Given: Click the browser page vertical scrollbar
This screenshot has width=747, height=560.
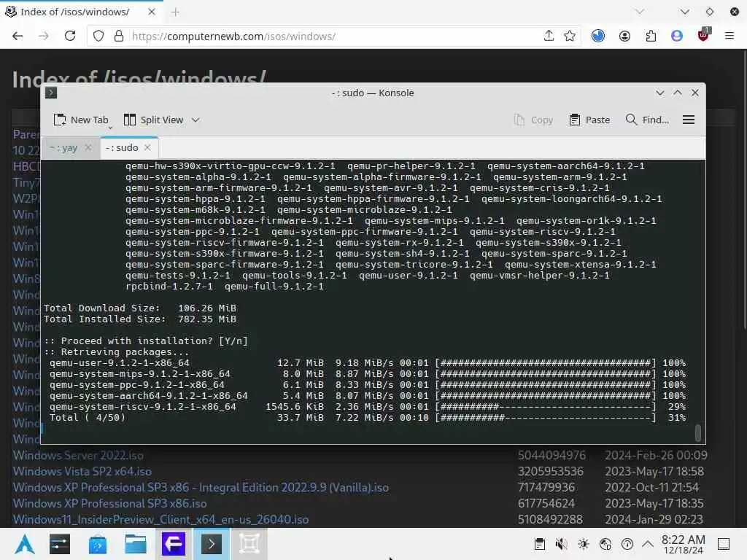Looking at the screenshot, I should pos(744,190).
